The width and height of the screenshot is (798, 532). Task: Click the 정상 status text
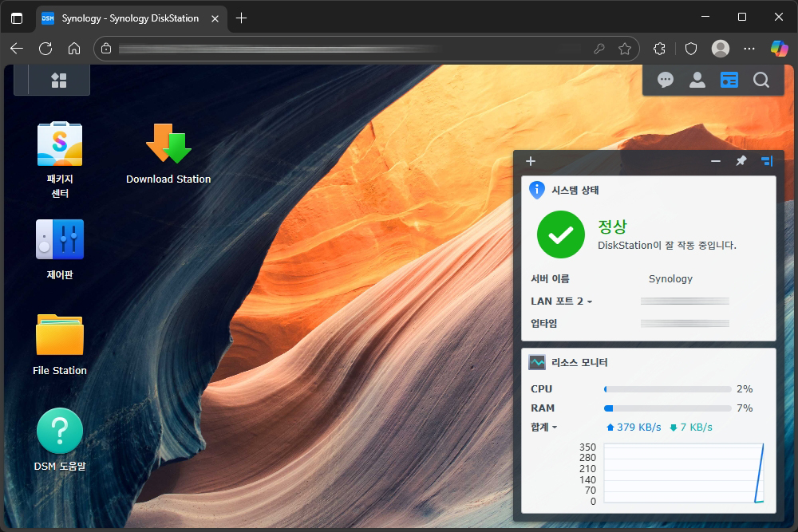(612, 227)
